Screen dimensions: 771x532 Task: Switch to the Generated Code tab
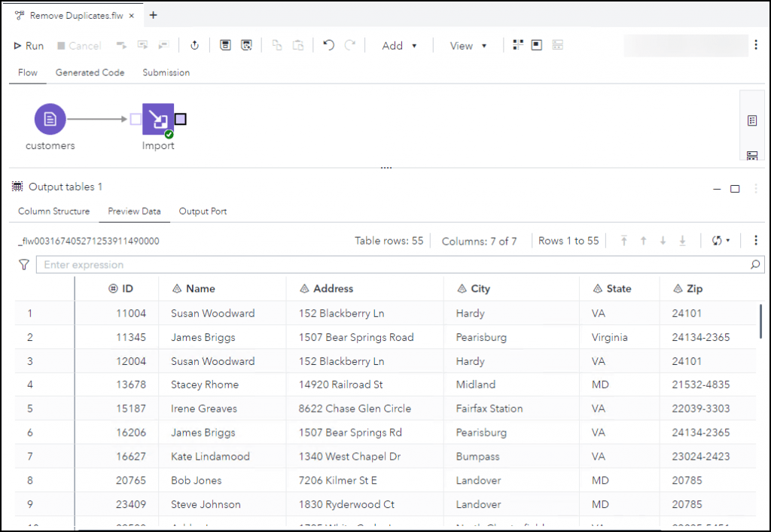click(x=90, y=72)
